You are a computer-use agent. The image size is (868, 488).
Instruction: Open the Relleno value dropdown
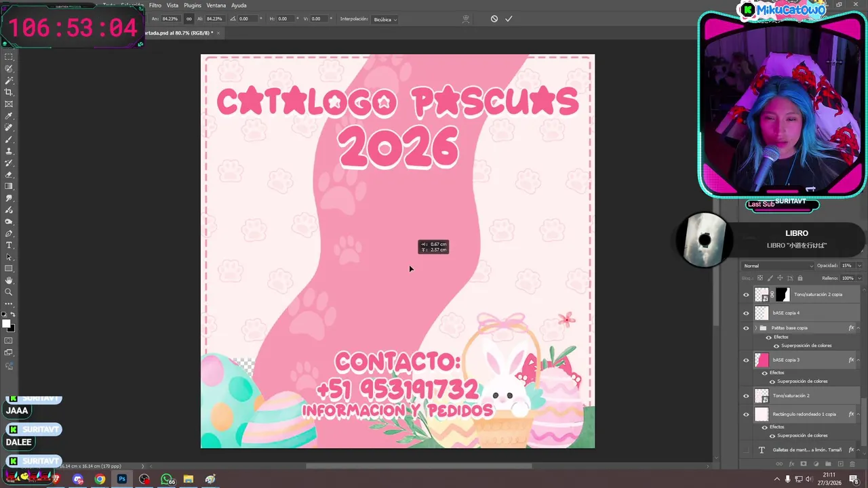860,278
